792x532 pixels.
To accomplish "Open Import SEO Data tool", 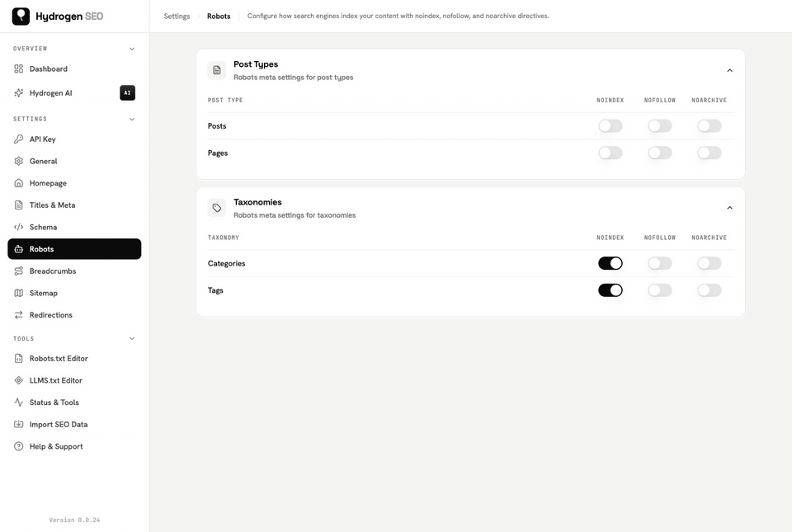I will click(74, 425).
